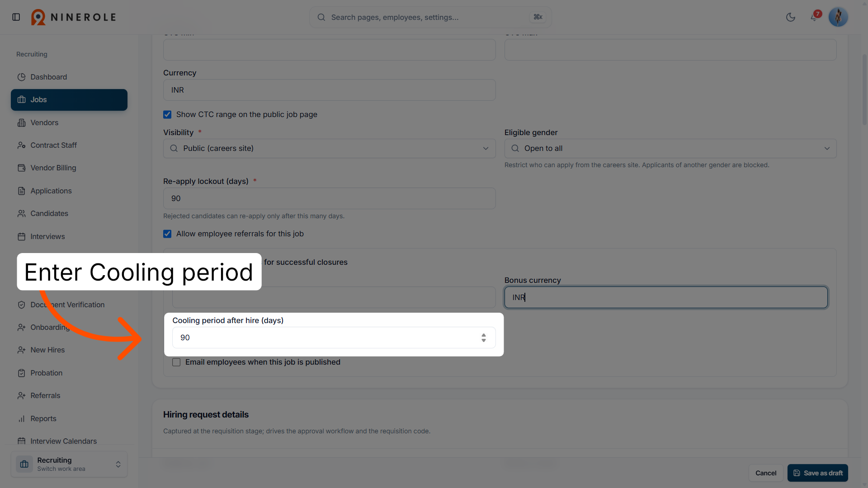Click the Interviews calendar icon
This screenshot has height=488, width=868.
pyautogui.click(x=21, y=236)
